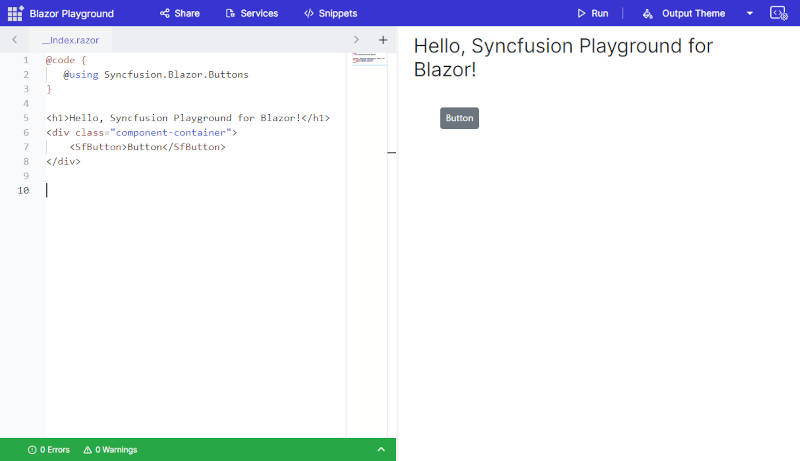The height and width of the screenshot is (461, 800).
Task: Click the @using Syncfusion.Blazor.Buttons line
Action: (x=156, y=74)
